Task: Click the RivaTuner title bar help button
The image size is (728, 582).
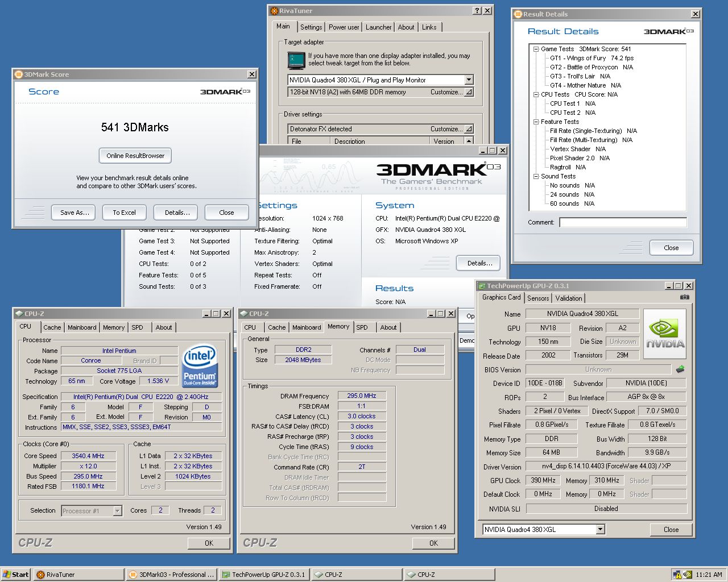Action: pos(477,11)
